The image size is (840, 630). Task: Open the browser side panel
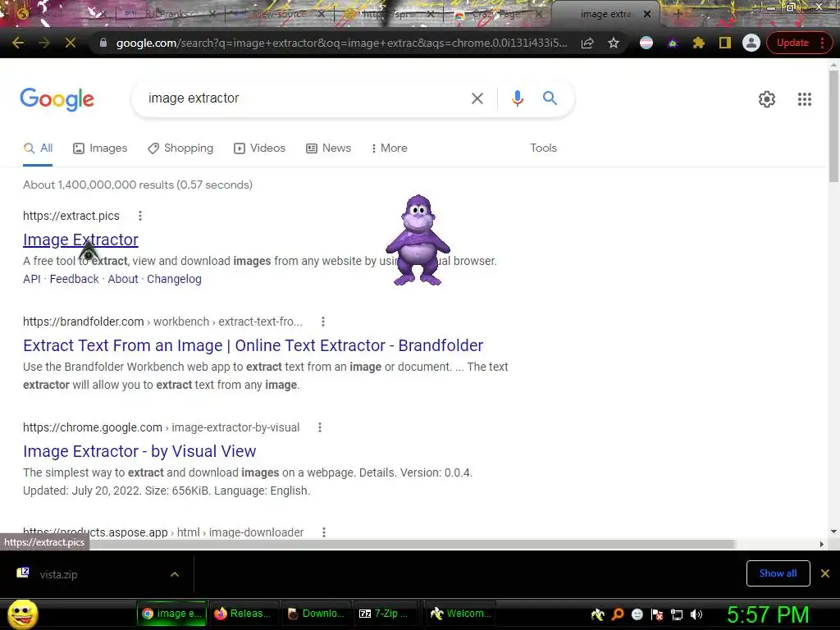pyautogui.click(x=725, y=43)
